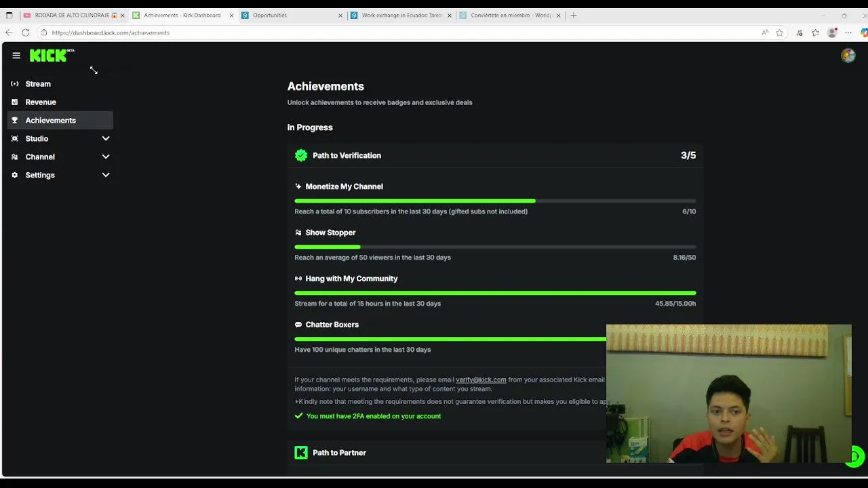Screen dimensions: 868x488
Task: Open the browser profile icon
Action: coord(833,33)
